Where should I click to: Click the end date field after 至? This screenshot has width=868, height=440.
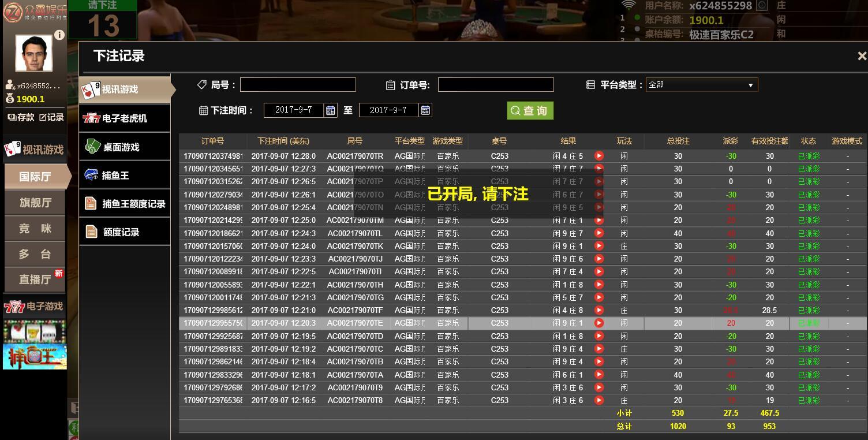(x=389, y=110)
